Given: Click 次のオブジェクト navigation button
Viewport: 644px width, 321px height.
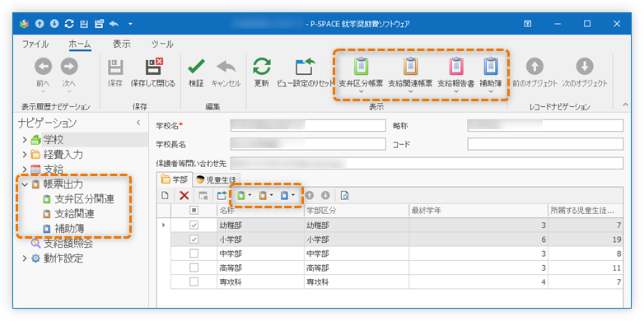Looking at the screenshot, I should [585, 72].
